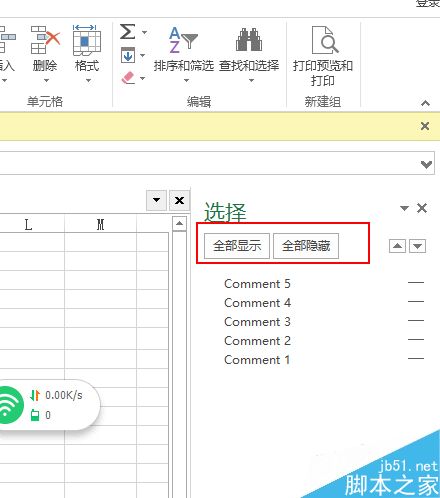Toggle visibility of Comment 2
This screenshot has width=440, height=498.
click(416, 339)
